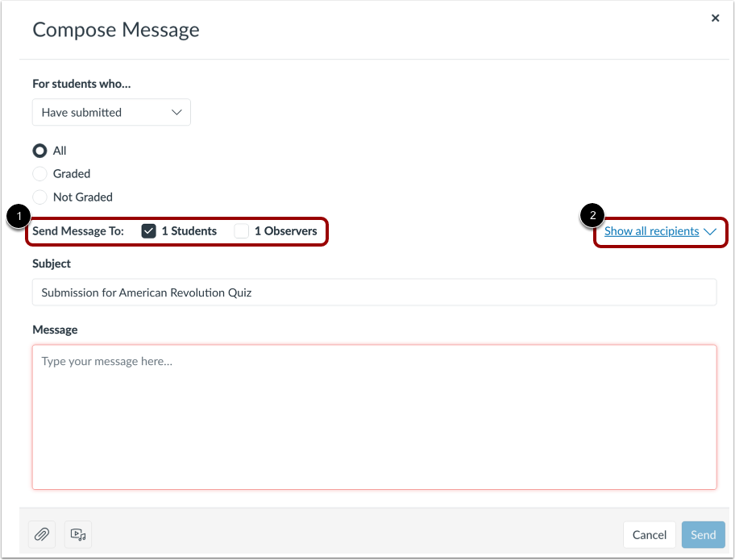Choose the Not Graded option
Image resolution: width=735 pixels, height=560 pixels.
39,197
